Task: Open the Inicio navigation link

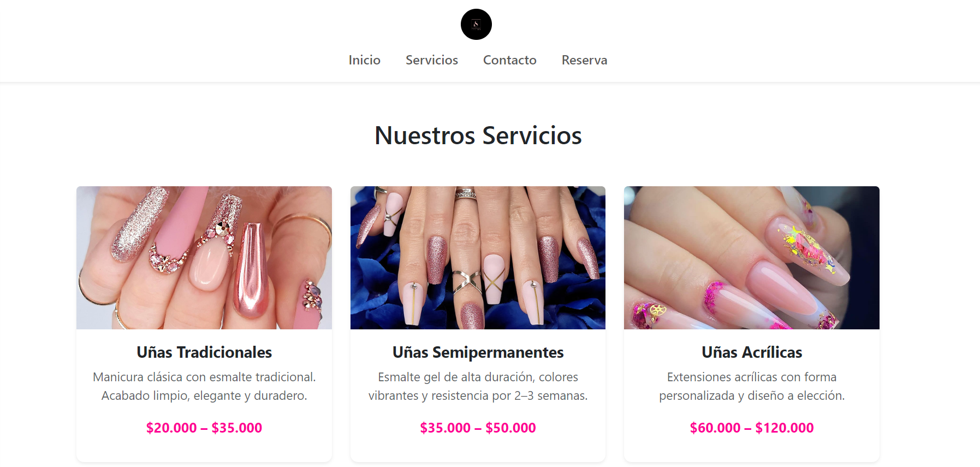Action: coord(364,60)
